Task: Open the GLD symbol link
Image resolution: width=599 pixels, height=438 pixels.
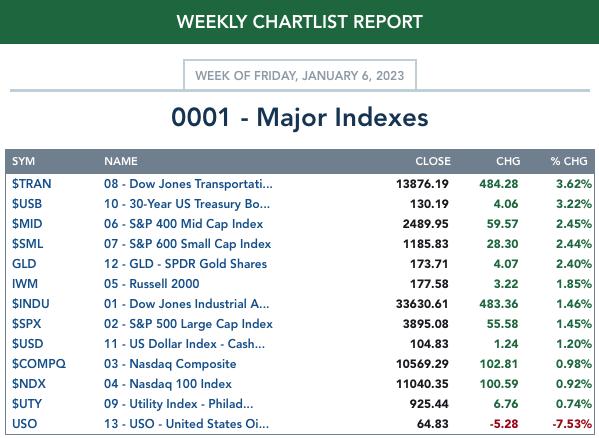Action: 24,264
